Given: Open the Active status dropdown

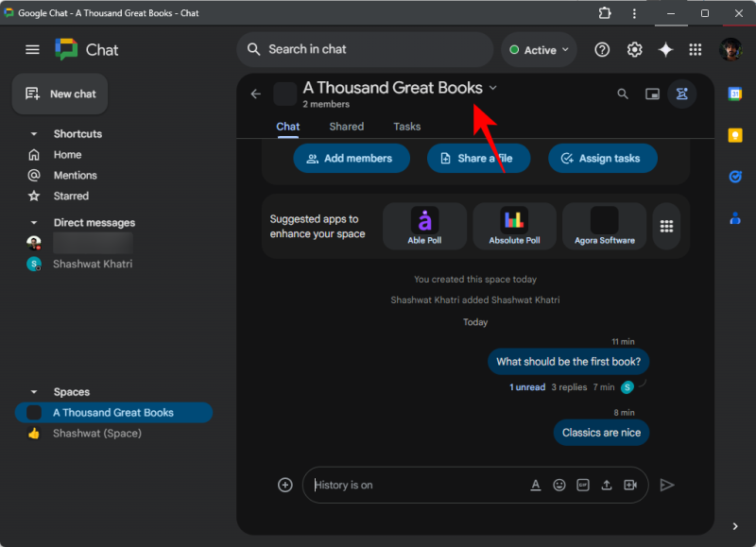Looking at the screenshot, I should pyautogui.click(x=540, y=50).
